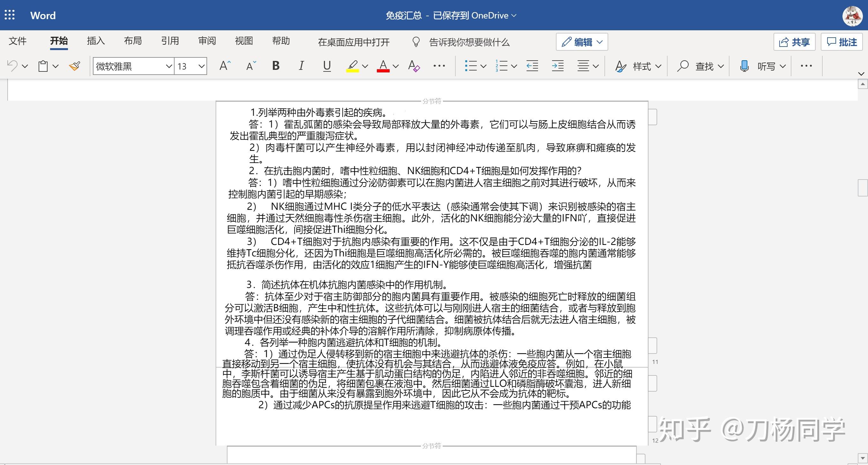Increase paragraph indent
868x465 pixels.
[558, 66]
